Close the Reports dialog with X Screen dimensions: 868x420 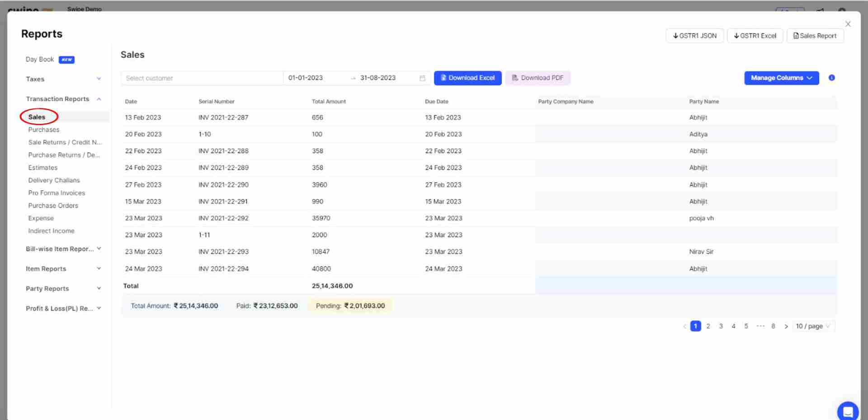pos(848,24)
